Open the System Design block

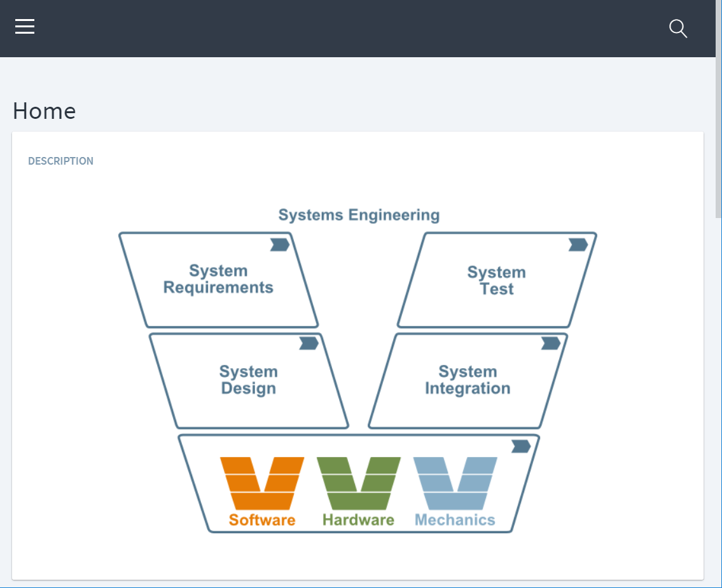248,380
